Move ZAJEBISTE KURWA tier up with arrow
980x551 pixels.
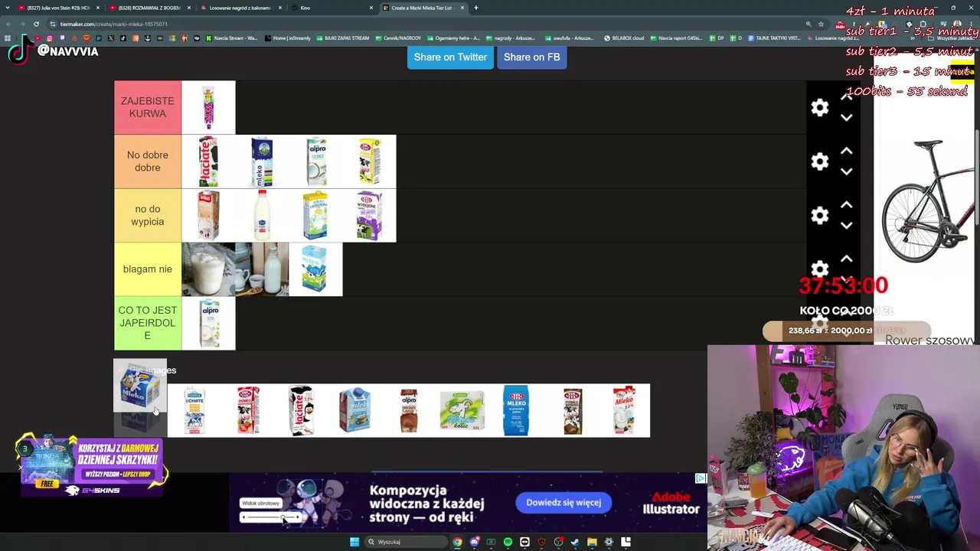(847, 97)
